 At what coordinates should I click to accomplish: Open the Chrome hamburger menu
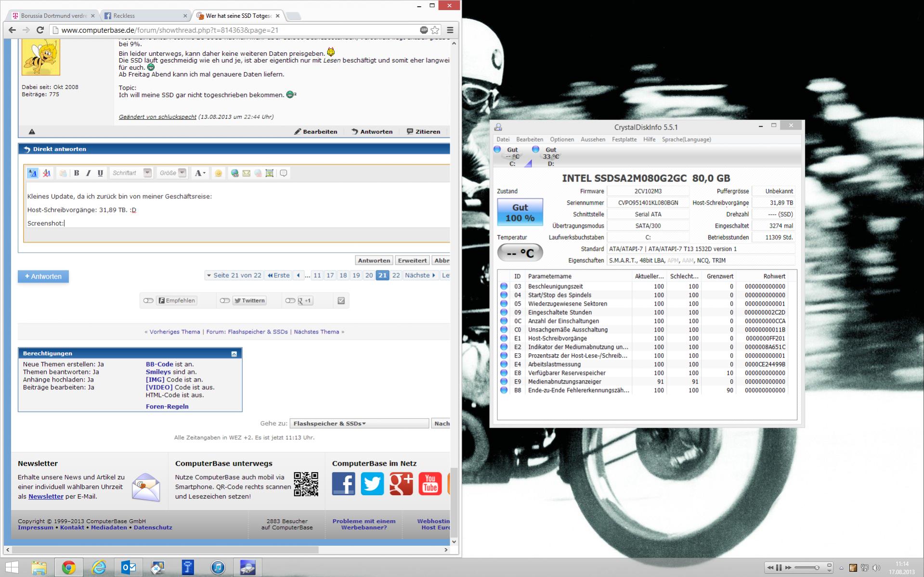pos(450,30)
